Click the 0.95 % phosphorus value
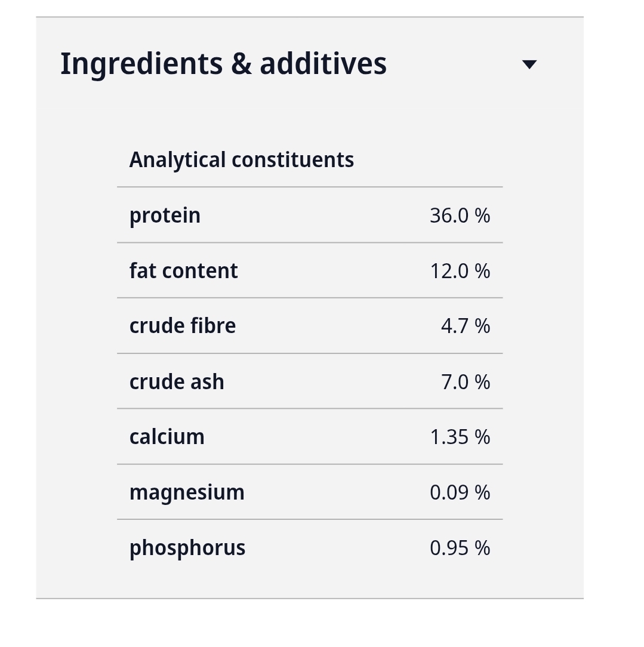Screen dimensions: 644x647 coord(460,548)
